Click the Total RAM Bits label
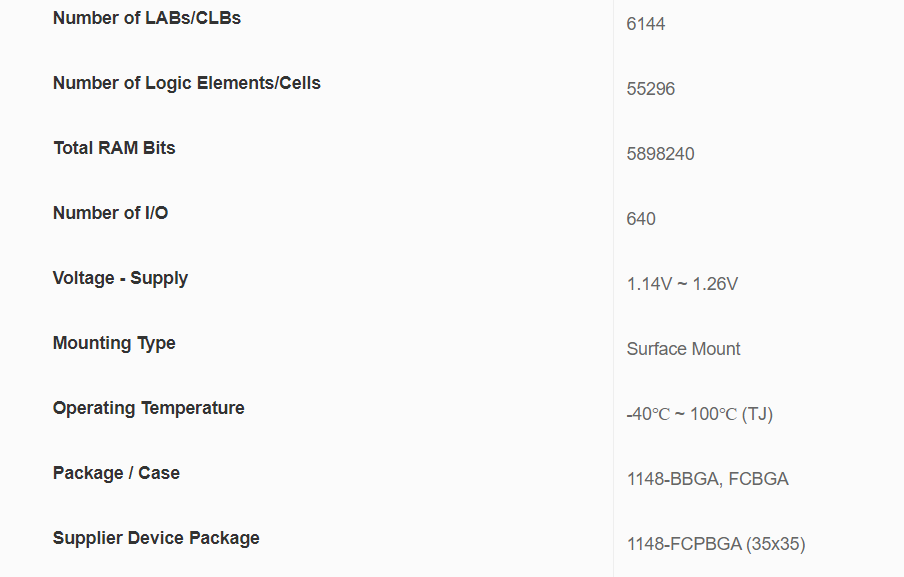Viewport: 904px width, 577px height. (x=114, y=148)
